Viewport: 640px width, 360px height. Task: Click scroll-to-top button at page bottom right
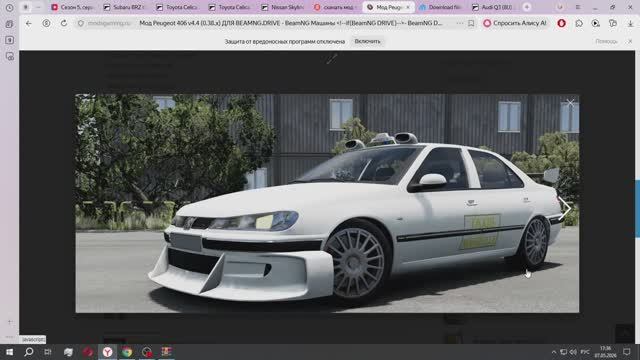pyautogui.click(x=624, y=334)
